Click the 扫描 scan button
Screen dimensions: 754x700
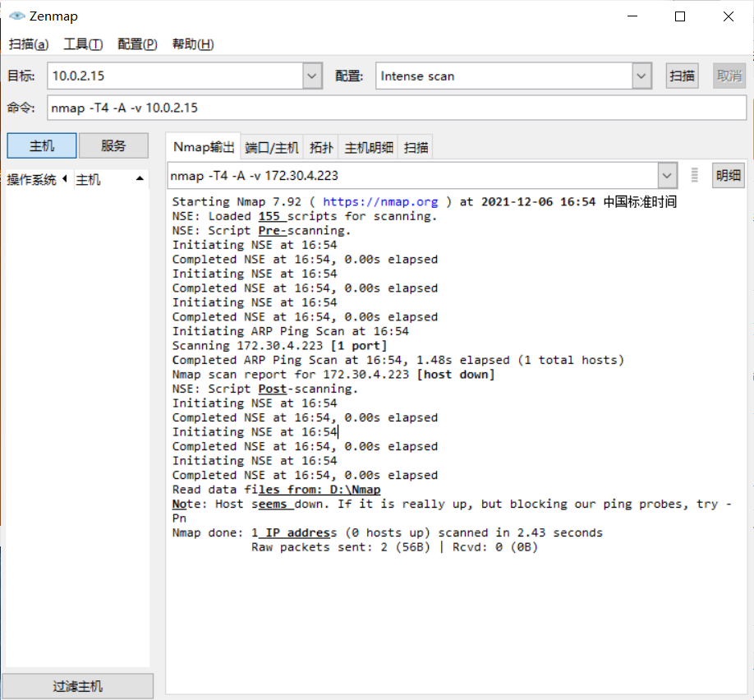[x=682, y=76]
